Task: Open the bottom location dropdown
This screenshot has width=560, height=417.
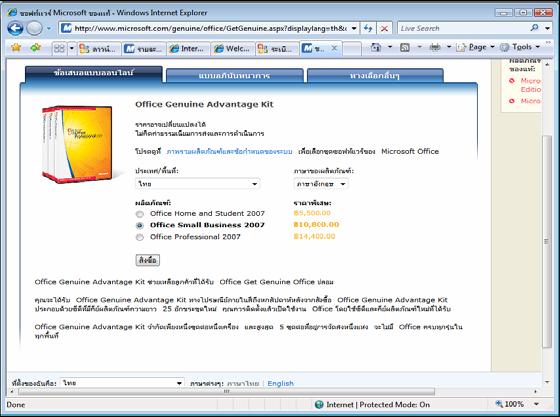Action: 122,383
